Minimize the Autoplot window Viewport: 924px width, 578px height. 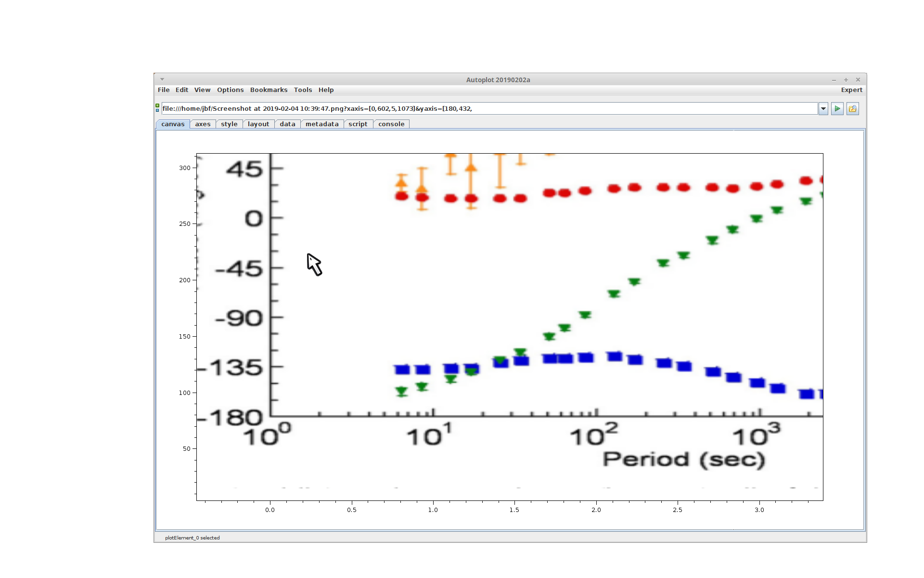(834, 80)
